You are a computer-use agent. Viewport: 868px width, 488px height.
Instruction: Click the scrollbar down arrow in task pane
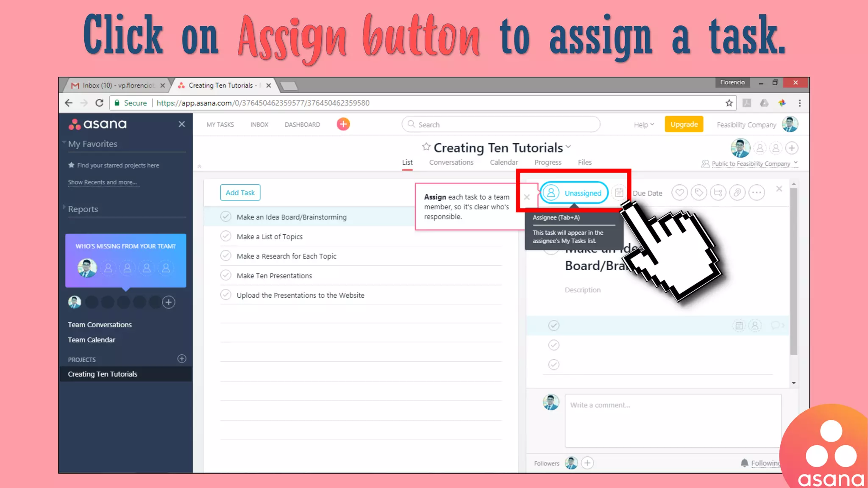793,383
